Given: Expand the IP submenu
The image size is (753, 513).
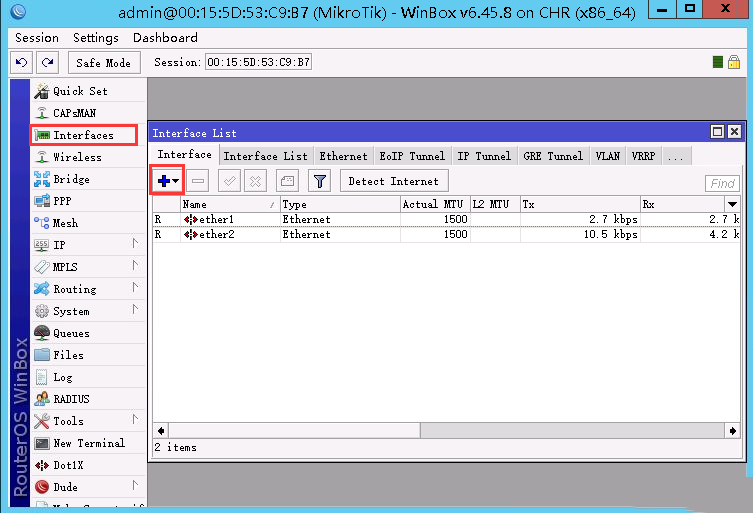Looking at the screenshot, I should [135, 244].
